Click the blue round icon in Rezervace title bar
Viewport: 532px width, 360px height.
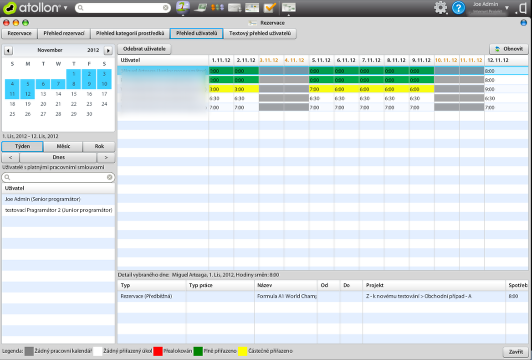pos(524,23)
